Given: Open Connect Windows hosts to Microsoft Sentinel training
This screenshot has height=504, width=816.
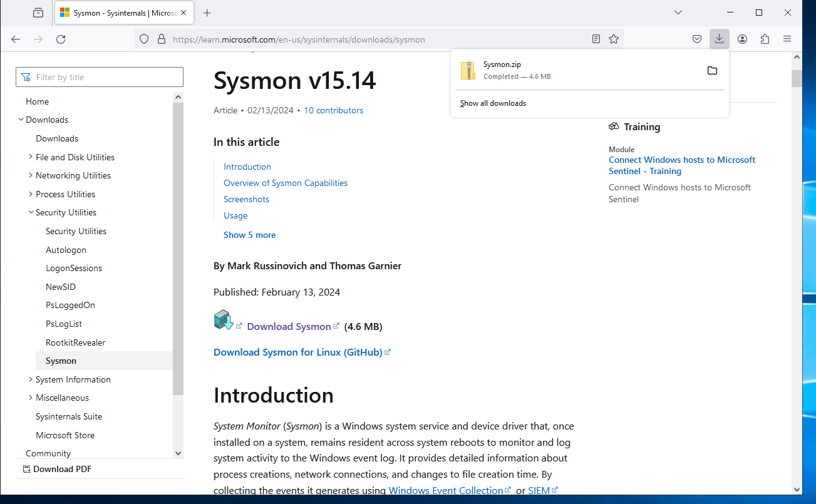Looking at the screenshot, I should coord(682,165).
